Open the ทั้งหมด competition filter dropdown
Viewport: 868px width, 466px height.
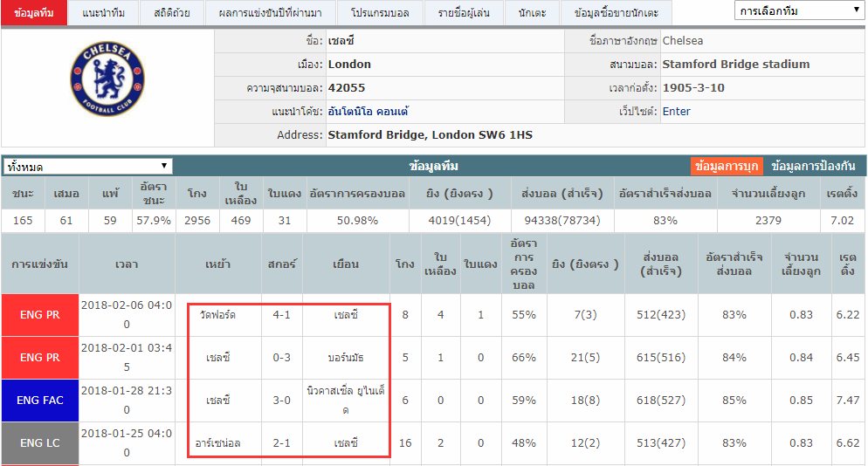pos(88,166)
